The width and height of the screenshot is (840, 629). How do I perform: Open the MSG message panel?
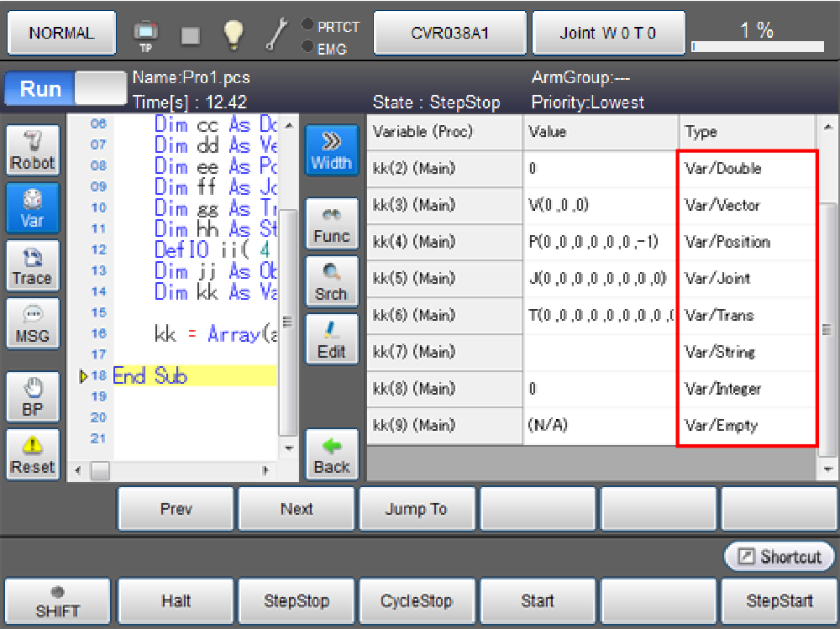pos(33,323)
